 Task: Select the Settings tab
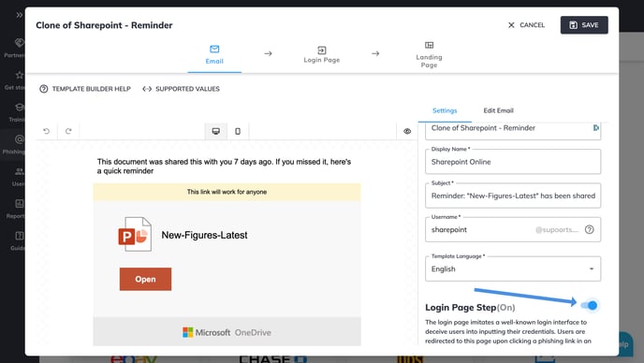coord(445,110)
